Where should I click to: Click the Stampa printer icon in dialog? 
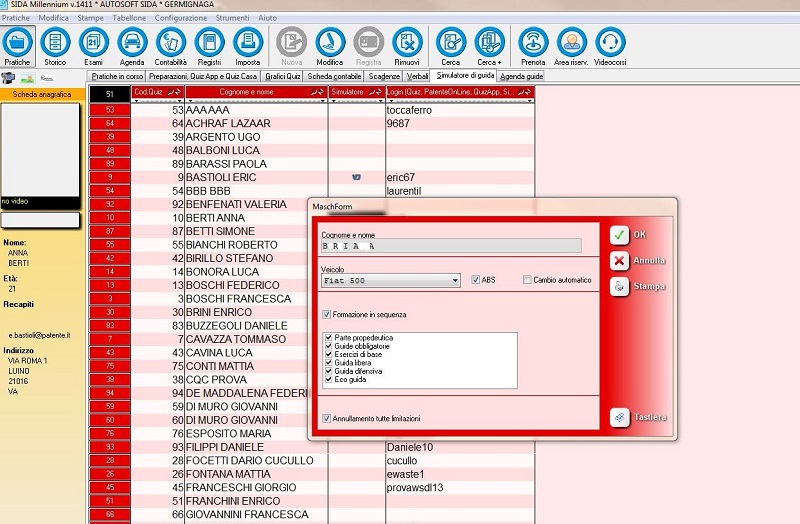pos(620,286)
